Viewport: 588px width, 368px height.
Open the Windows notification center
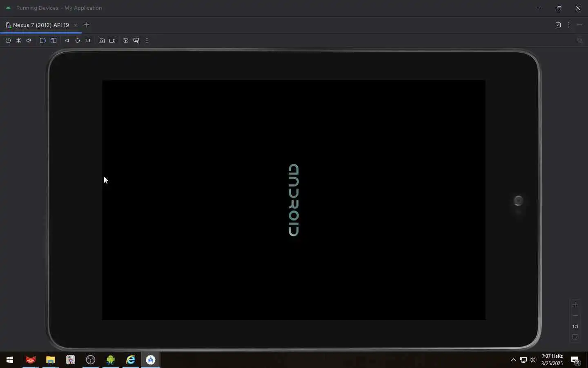pyautogui.click(x=575, y=360)
